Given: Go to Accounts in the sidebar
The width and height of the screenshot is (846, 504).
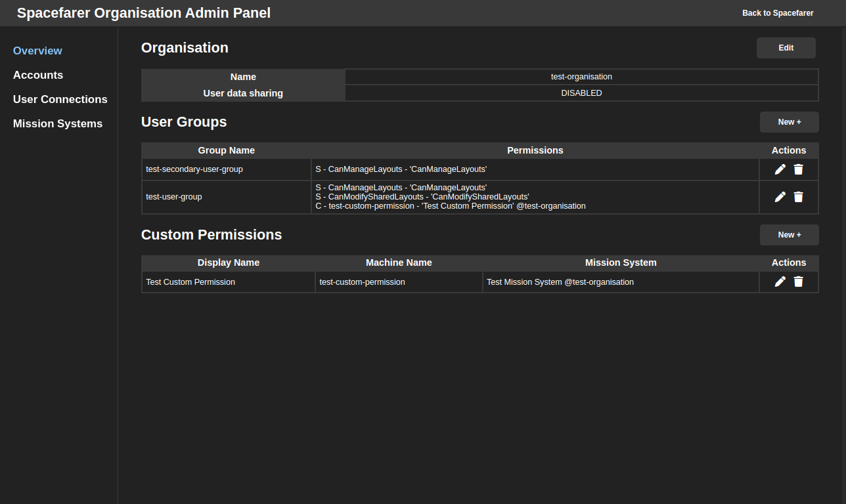Looking at the screenshot, I should (38, 75).
